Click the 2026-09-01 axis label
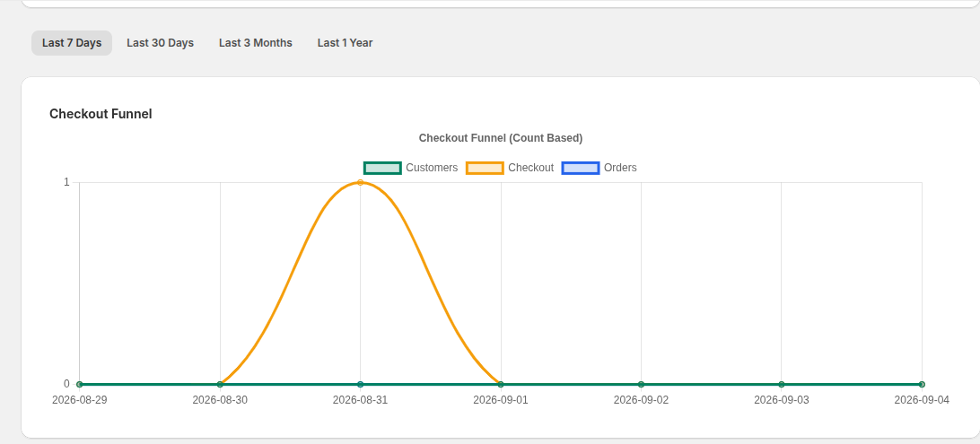 pos(501,400)
